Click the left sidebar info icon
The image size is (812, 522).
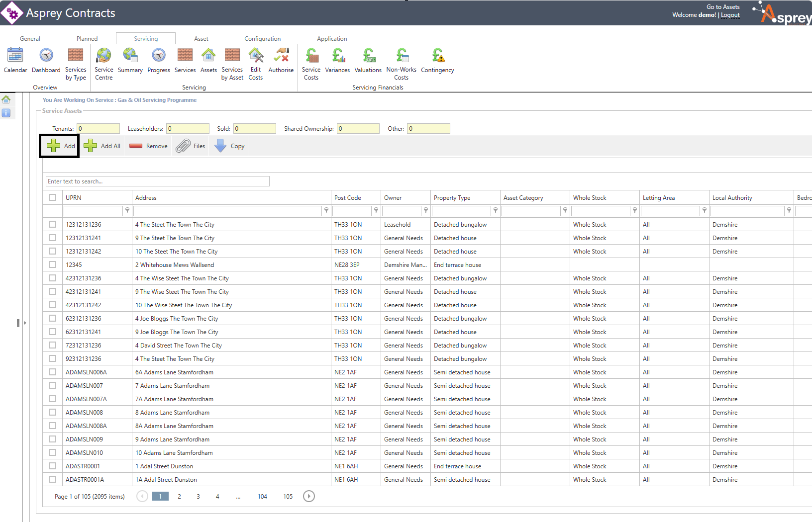tap(6, 113)
